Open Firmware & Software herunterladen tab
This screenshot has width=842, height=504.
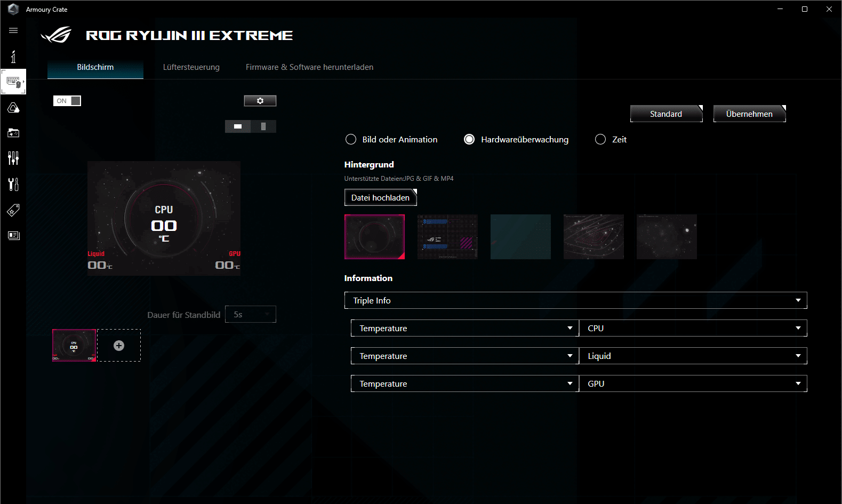[x=309, y=67]
